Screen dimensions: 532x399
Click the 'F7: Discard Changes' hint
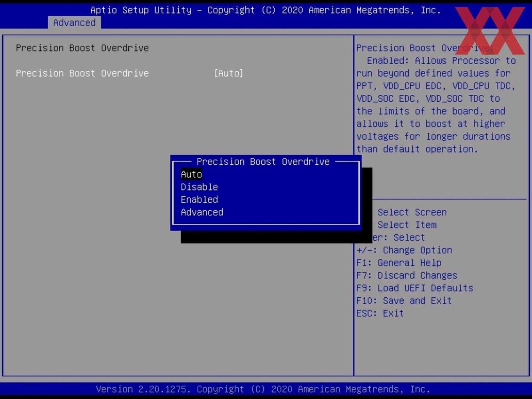(406, 275)
